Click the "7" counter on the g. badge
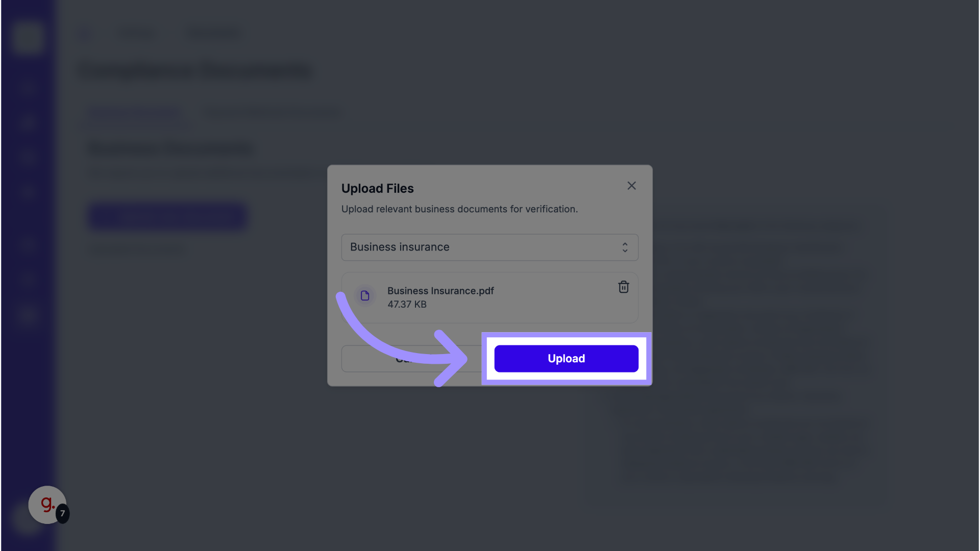 click(x=62, y=513)
